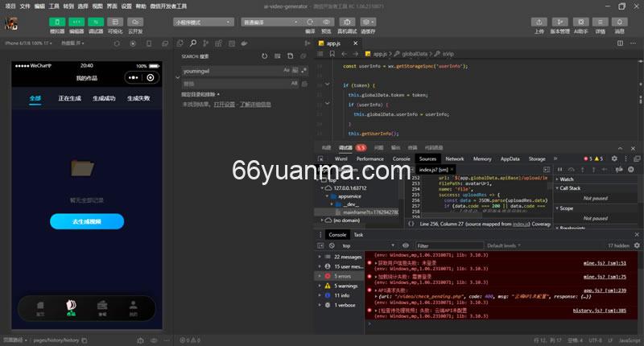This screenshot has width=644, height=346.
Task: Select the 生成失败 tab in simulator
Action: [x=138, y=98]
